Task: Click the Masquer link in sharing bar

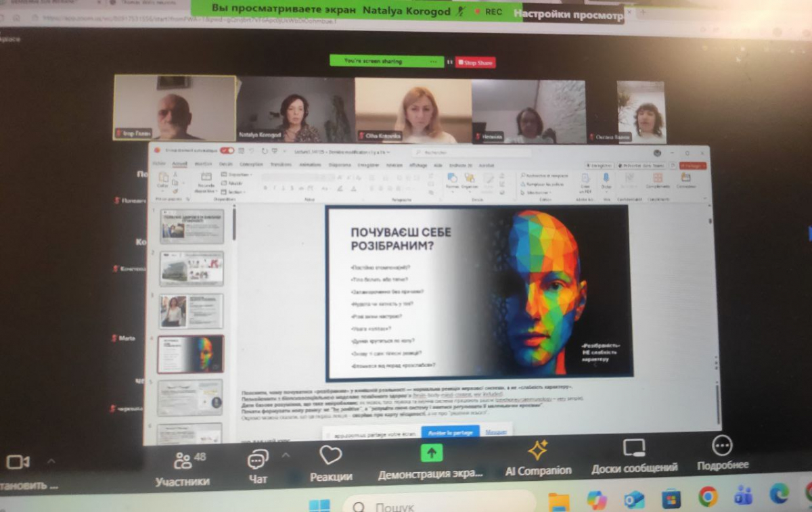Action: coord(496,431)
